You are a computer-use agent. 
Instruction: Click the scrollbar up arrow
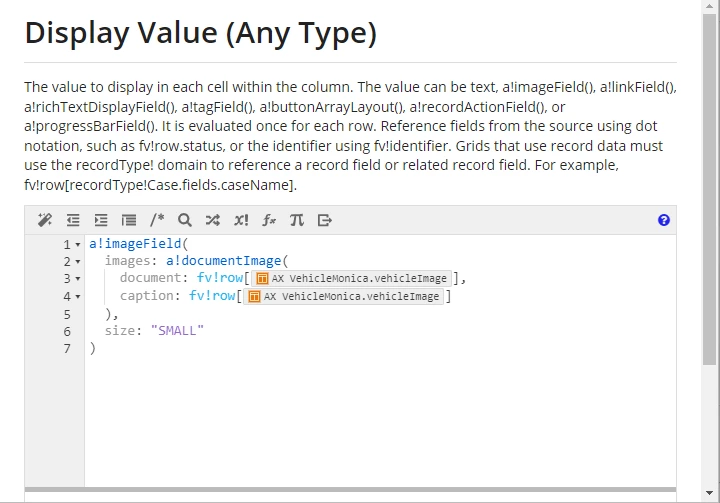point(709,6)
